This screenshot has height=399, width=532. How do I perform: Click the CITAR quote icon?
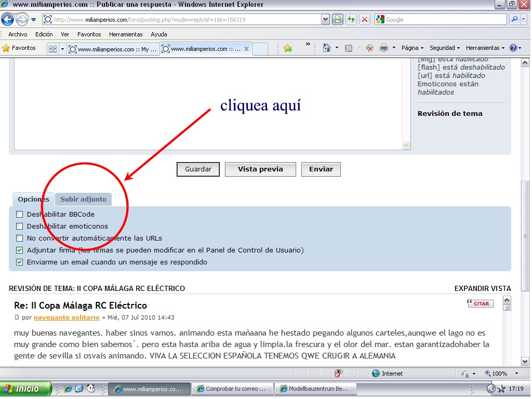(x=480, y=303)
